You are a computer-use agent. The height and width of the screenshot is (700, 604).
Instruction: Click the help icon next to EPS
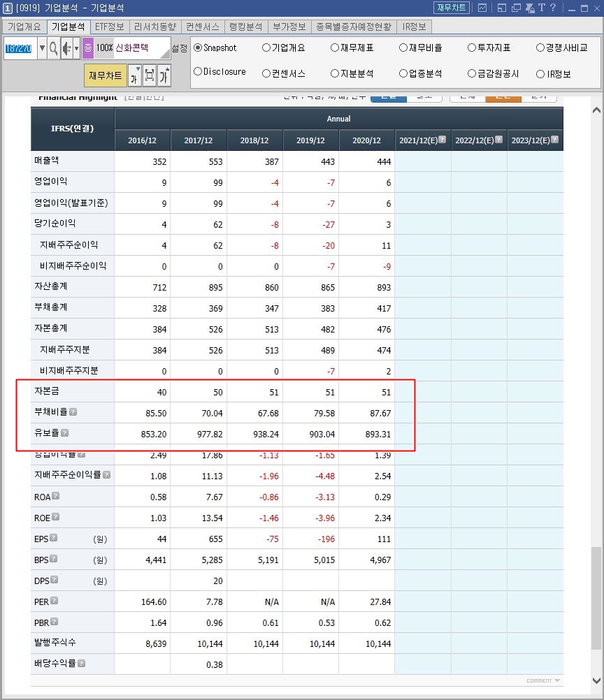pos(54,537)
